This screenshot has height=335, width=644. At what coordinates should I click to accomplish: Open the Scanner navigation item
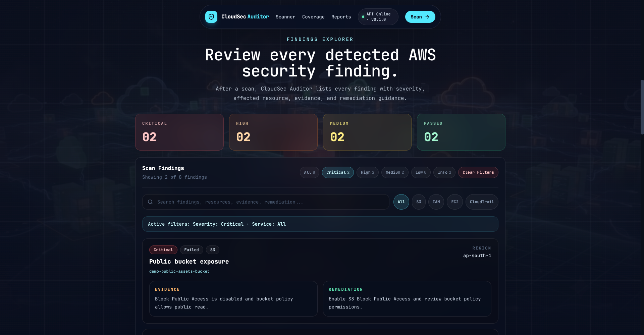point(285,17)
